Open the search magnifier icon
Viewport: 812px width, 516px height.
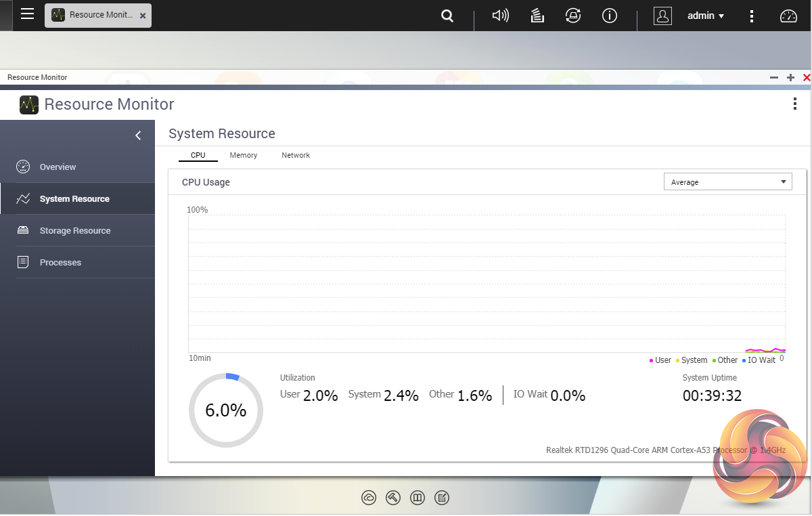(x=447, y=16)
